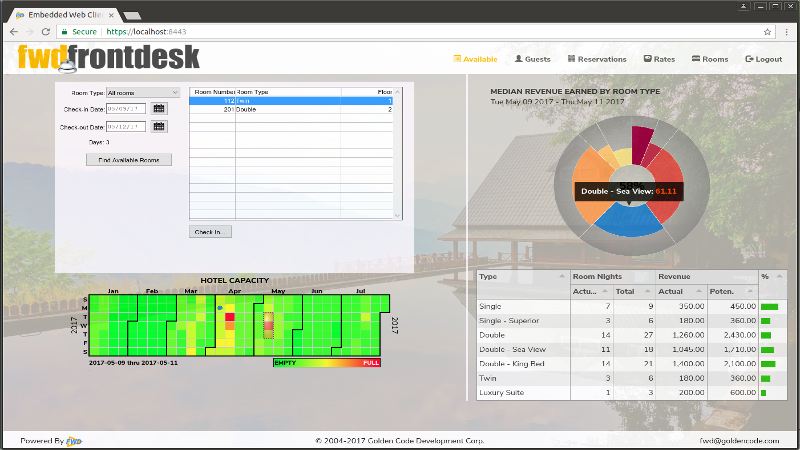
Task: Select the Luxury Suite row
Action: pos(632,392)
